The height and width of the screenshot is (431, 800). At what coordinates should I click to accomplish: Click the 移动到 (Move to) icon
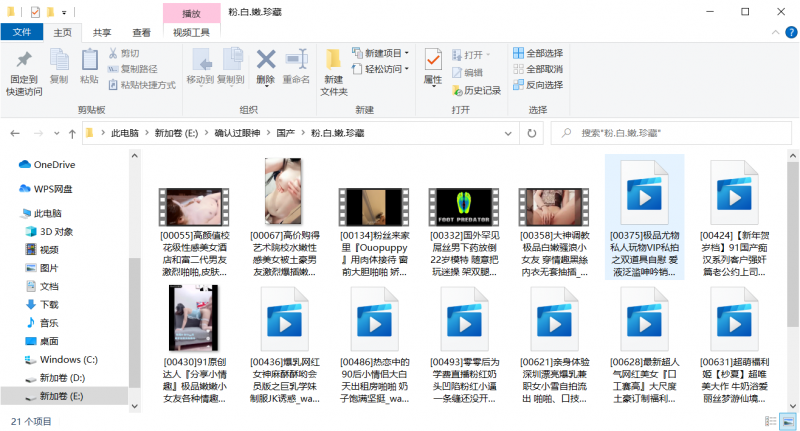pos(199,62)
